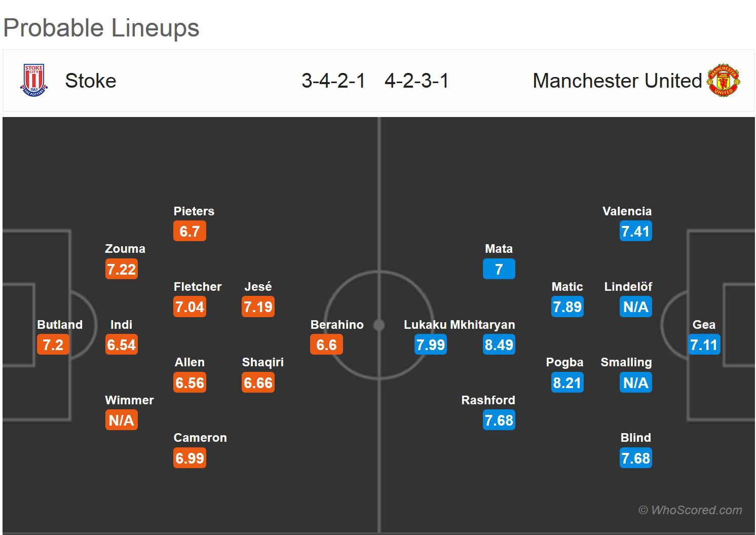Click Mkhitaryan's 8.49 rating badge
The width and height of the screenshot is (756, 535).
click(499, 345)
